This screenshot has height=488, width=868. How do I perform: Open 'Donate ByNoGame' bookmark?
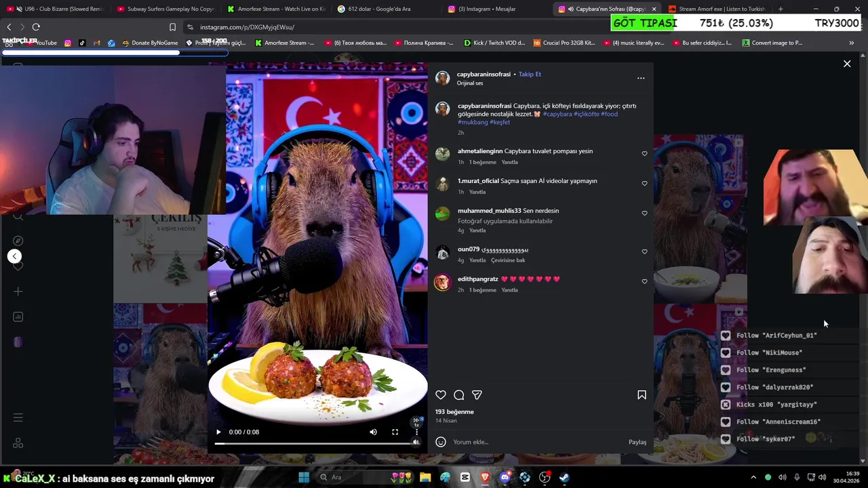pyautogui.click(x=149, y=43)
